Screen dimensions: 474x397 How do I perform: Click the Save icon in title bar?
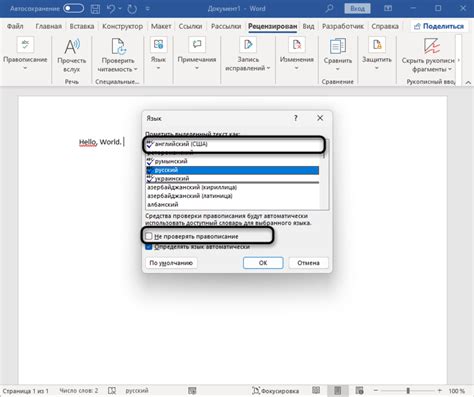coord(95,9)
